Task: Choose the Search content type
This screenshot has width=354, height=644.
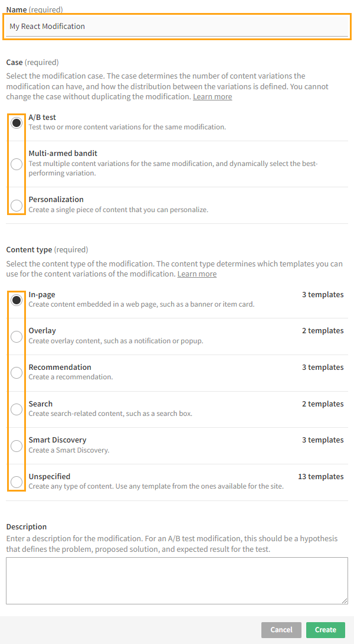Action: (16, 409)
